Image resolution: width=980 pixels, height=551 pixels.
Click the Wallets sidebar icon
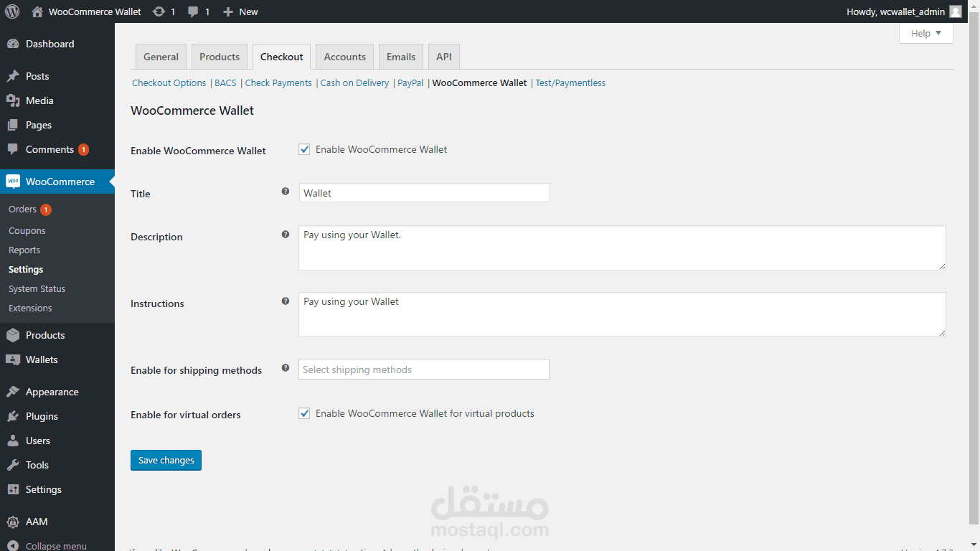coord(13,359)
